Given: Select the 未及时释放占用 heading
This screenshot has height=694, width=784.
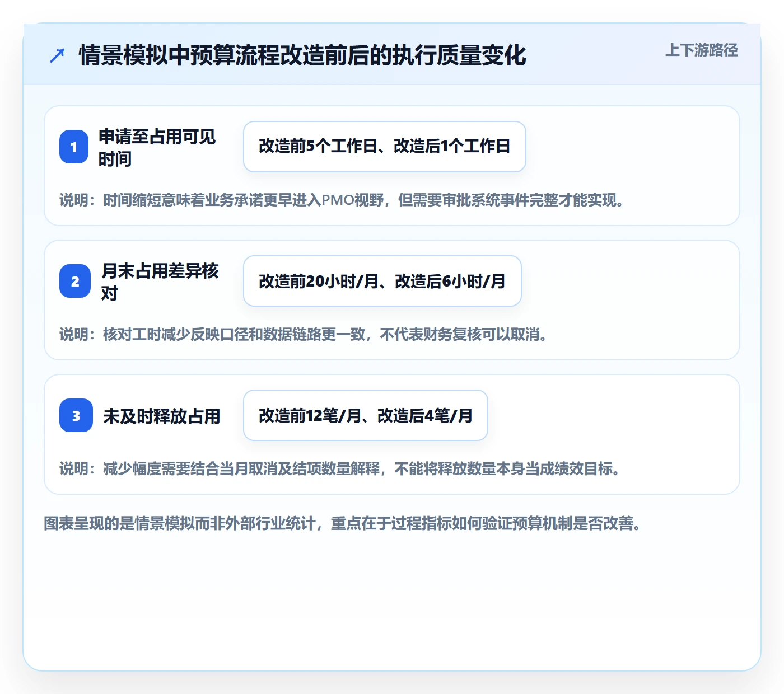Looking at the screenshot, I should (x=162, y=416).
